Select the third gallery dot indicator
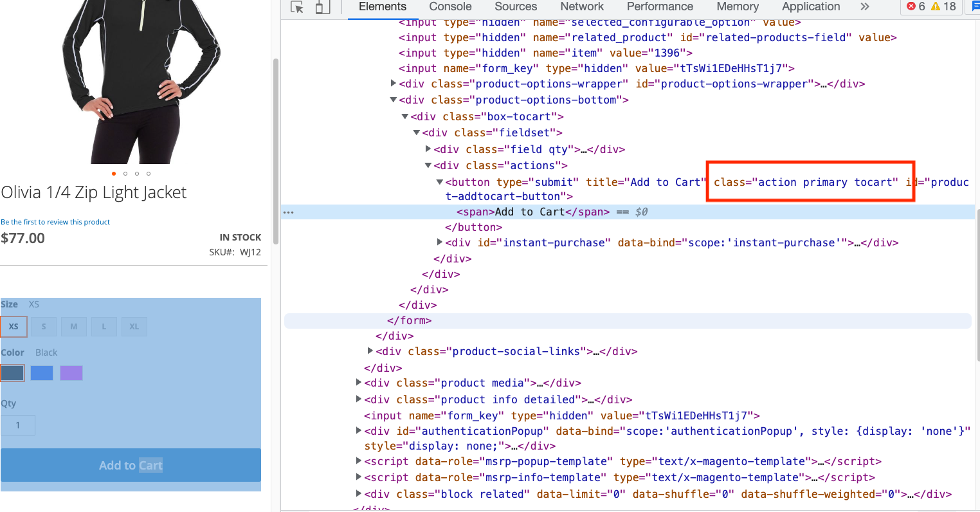 coord(137,174)
